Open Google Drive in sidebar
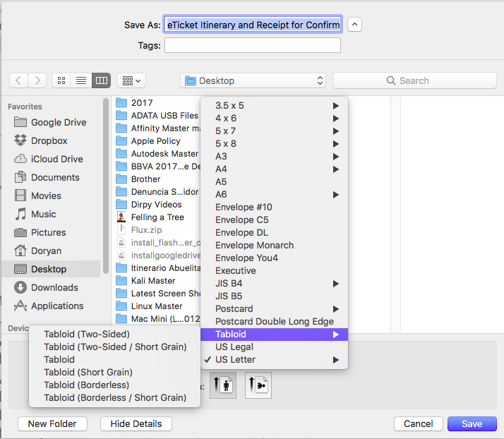Viewport: 504px width, 439px height. 50,122
